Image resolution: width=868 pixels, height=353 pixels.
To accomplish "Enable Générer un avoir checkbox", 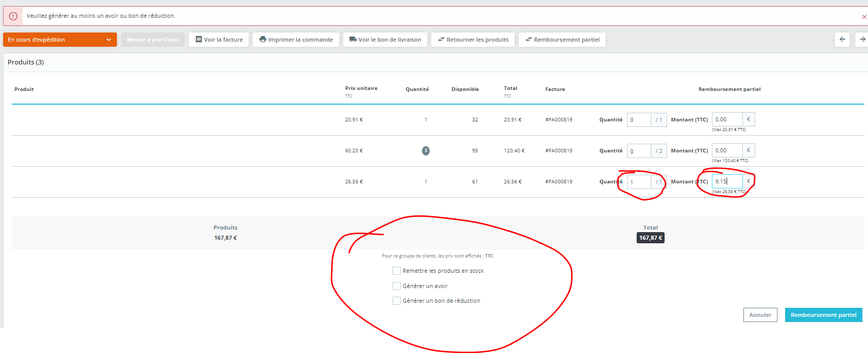I will click(397, 286).
